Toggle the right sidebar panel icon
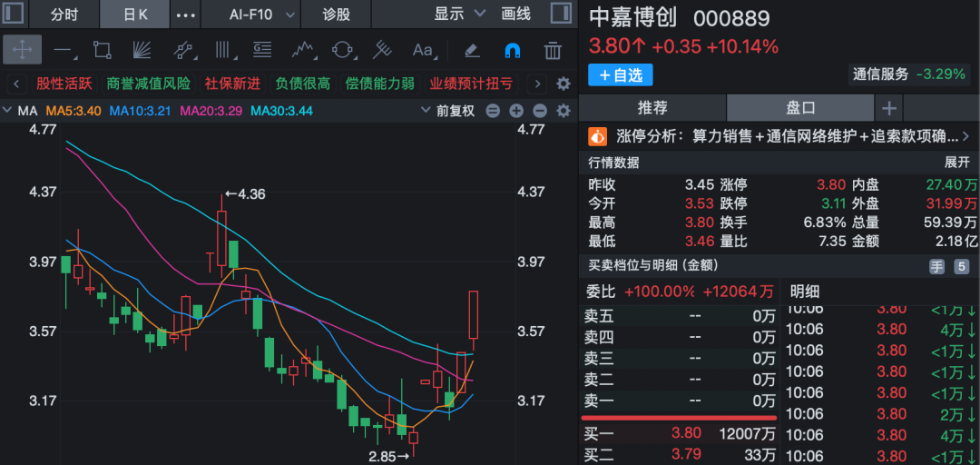 click(x=560, y=14)
